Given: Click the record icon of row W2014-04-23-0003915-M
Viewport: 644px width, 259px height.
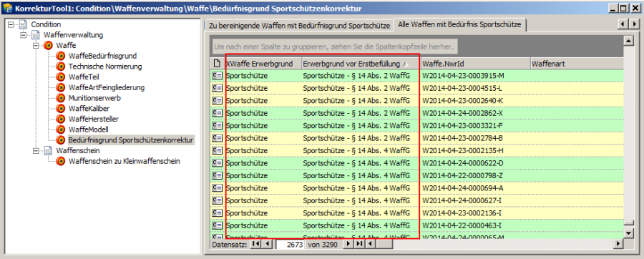Looking at the screenshot, I should (x=217, y=76).
